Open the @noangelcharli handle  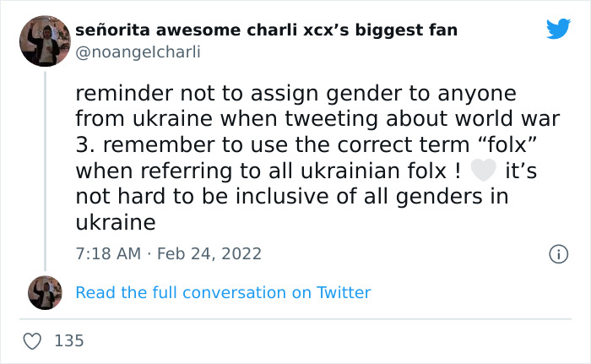point(138,52)
